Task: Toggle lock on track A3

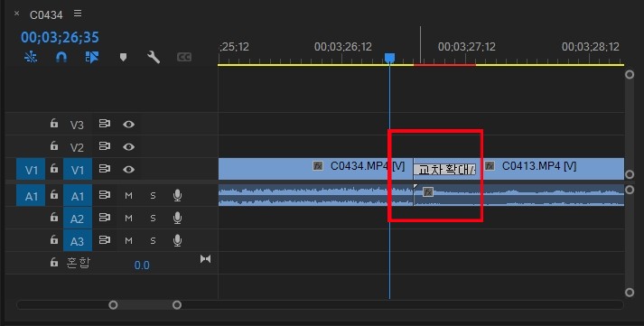Action: pos(54,239)
